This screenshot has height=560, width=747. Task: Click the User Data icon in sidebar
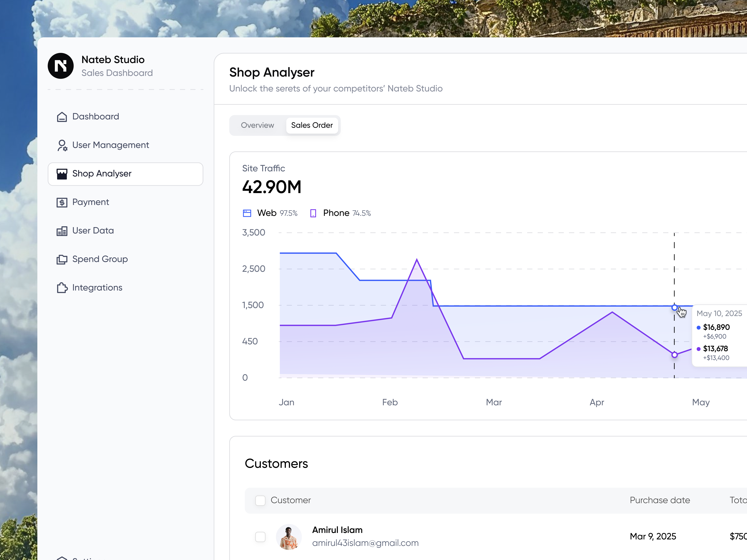(x=62, y=231)
